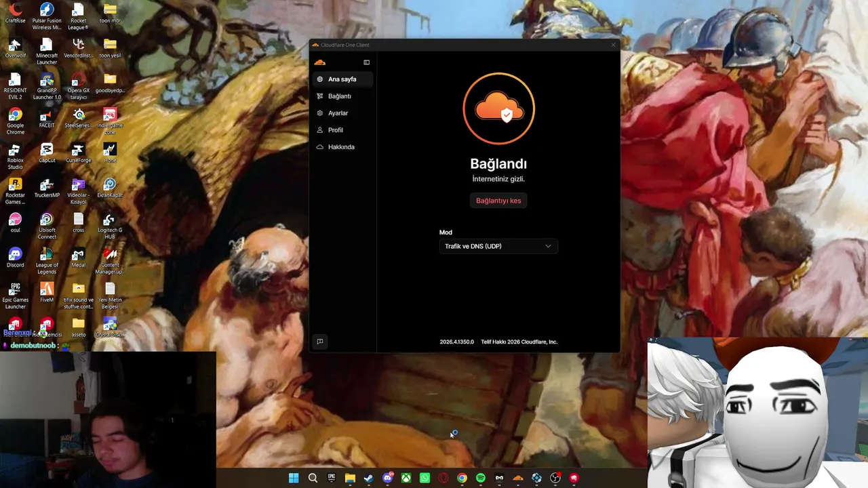The image size is (868, 488).
Task: Select the Rocket League desktop icon
Action: pyautogui.click(x=78, y=17)
